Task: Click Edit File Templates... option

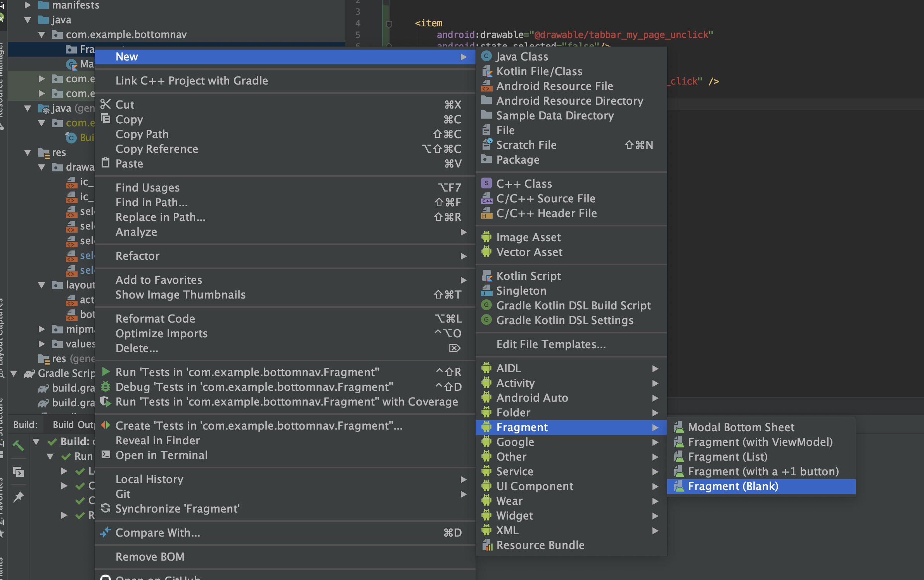Action: pyautogui.click(x=551, y=344)
